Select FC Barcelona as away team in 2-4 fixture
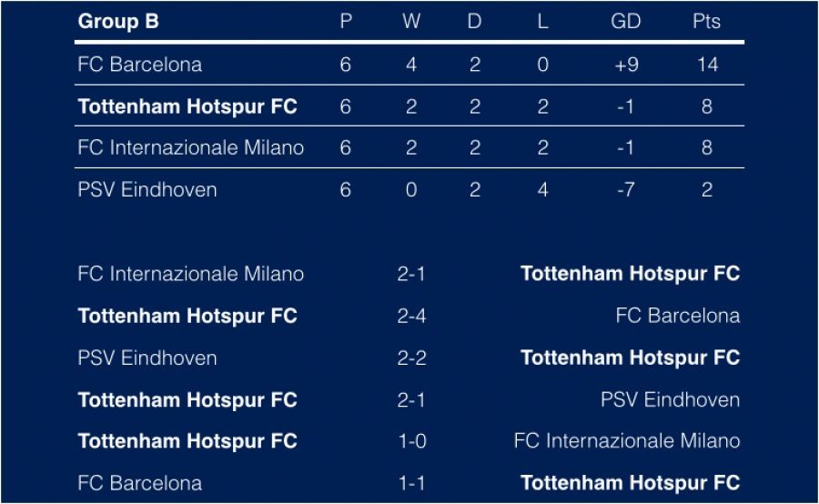This screenshot has height=504, width=819. point(677,316)
